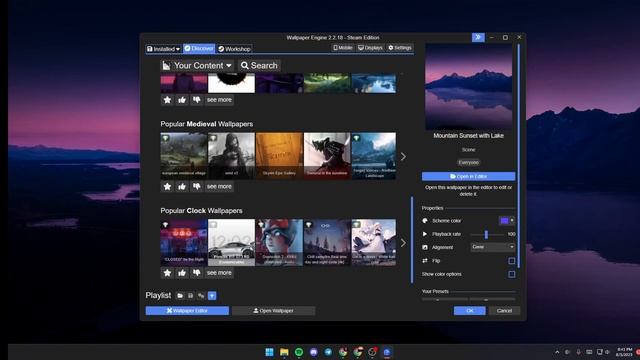Viewport: 640px width, 360px height.
Task: Click the Cancel button
Action: [504, 311]
